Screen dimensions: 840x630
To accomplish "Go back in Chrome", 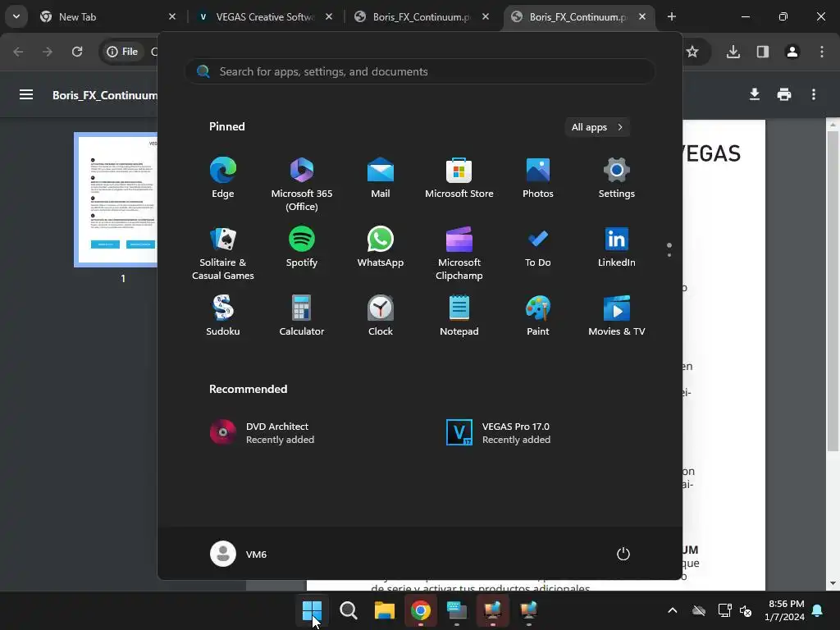I will pyautogui.click(x=18, y=52).
